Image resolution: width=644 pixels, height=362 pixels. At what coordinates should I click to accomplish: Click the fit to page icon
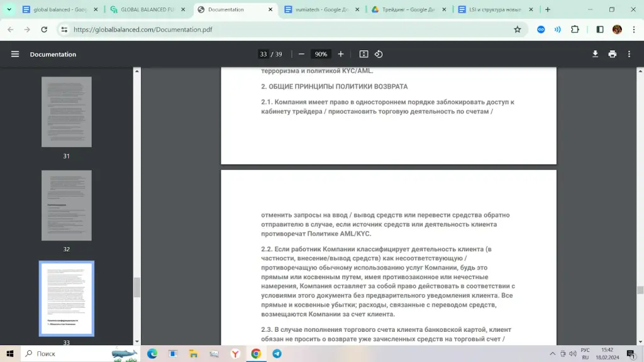[364, 54]
